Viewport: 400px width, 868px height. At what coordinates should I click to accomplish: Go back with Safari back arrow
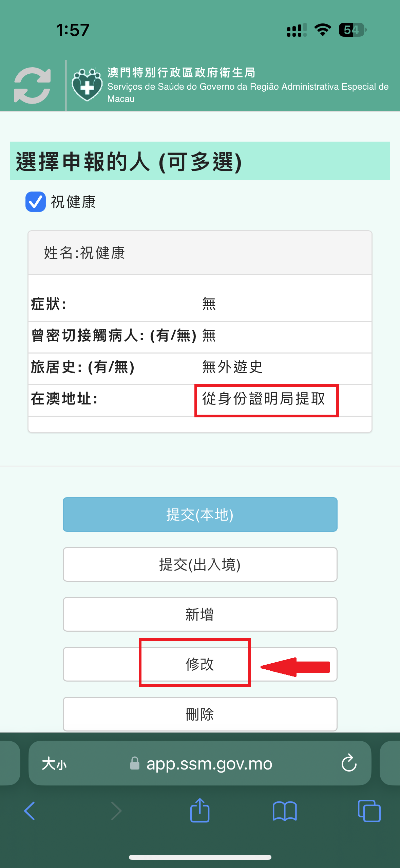[30, 811]
